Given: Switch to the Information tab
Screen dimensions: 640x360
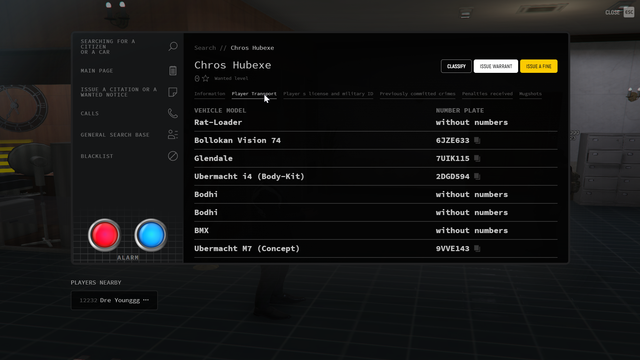Looking at the screenshot, I should click(x=209, y=94).
